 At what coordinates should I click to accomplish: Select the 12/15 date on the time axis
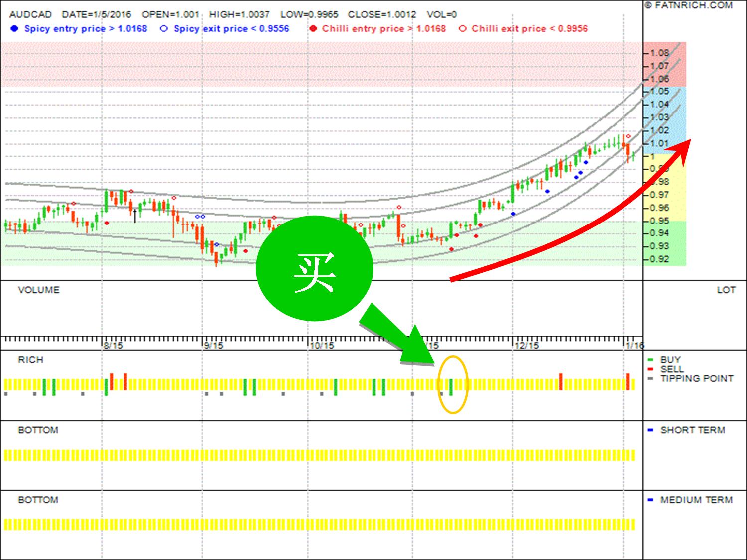pyautogui.click(x=527, y=345)
